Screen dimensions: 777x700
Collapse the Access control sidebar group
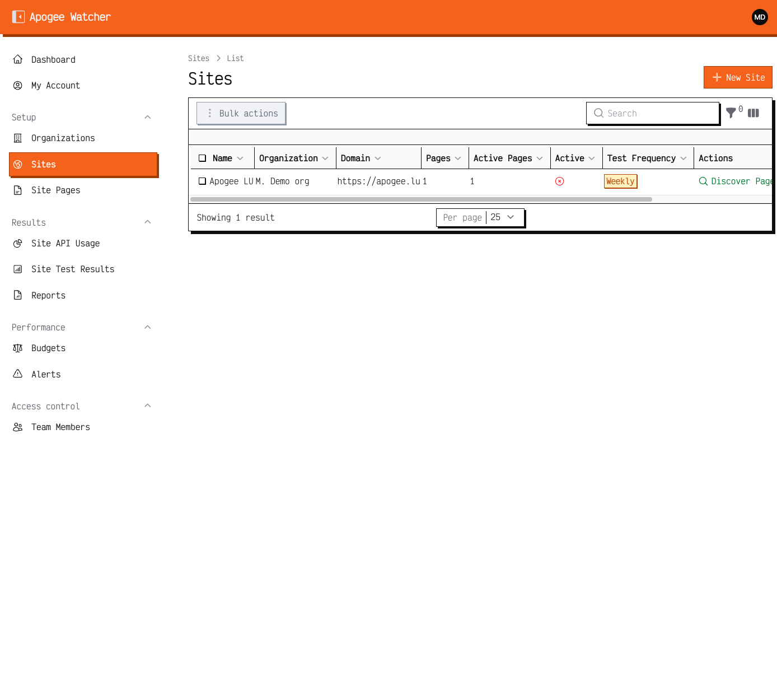pos(148,406)
